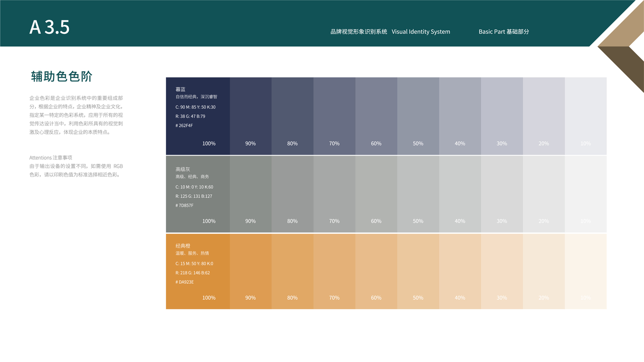
Task: Select the 10% navy blue swatch
Action: [586, 116]
